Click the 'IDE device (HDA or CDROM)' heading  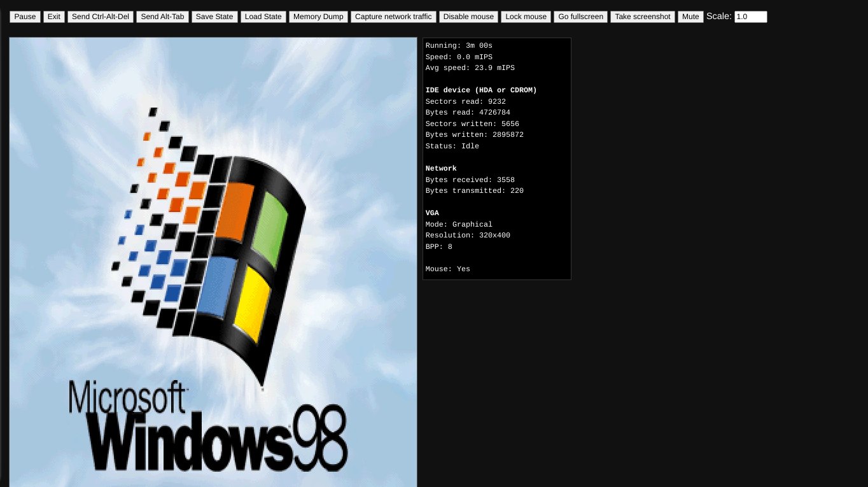481,90
